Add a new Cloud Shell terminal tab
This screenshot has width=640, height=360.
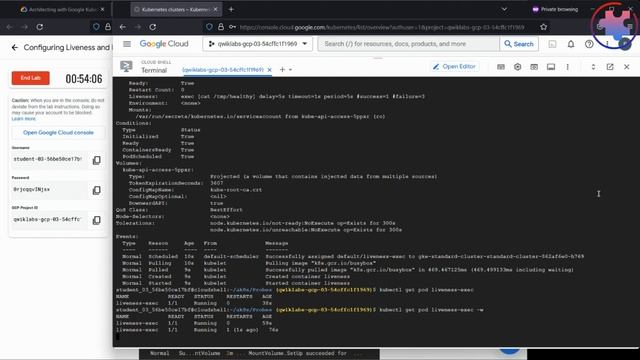282,70
